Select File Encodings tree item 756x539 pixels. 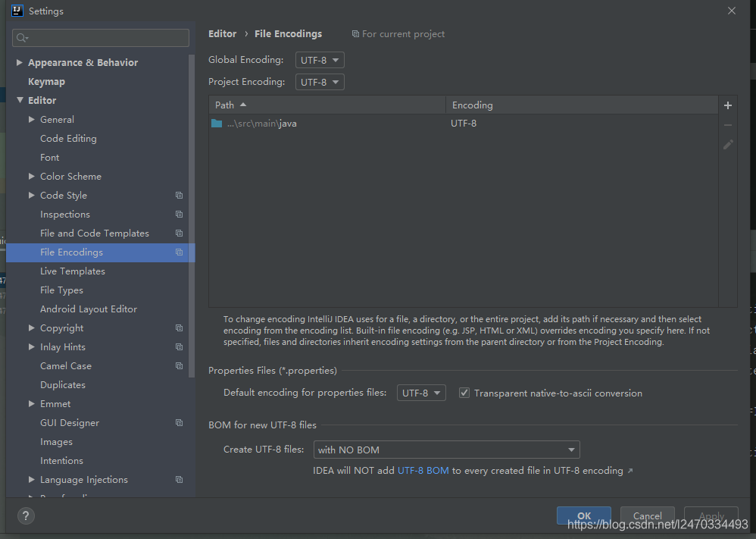tap(100, 252)
